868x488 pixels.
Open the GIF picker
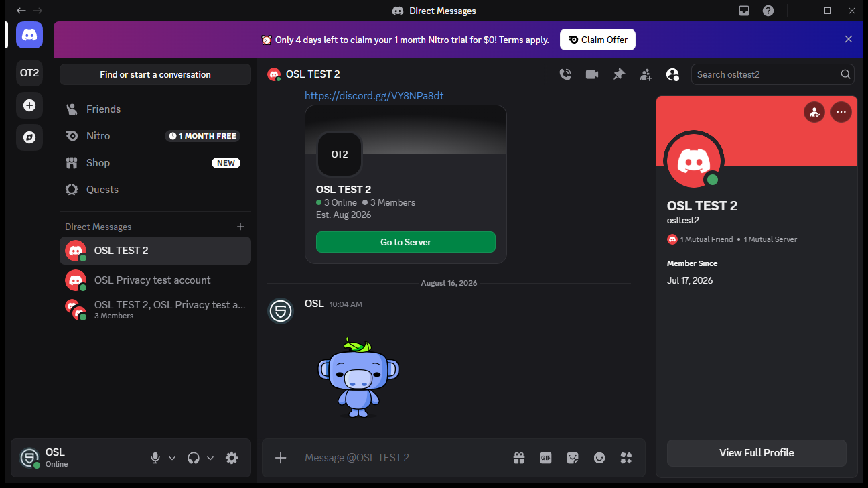546,458
